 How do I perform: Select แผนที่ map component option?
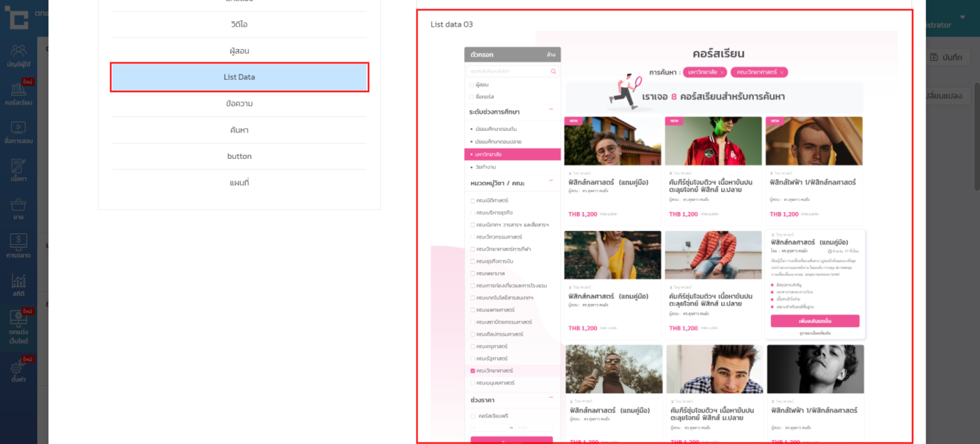click(239, 183)
